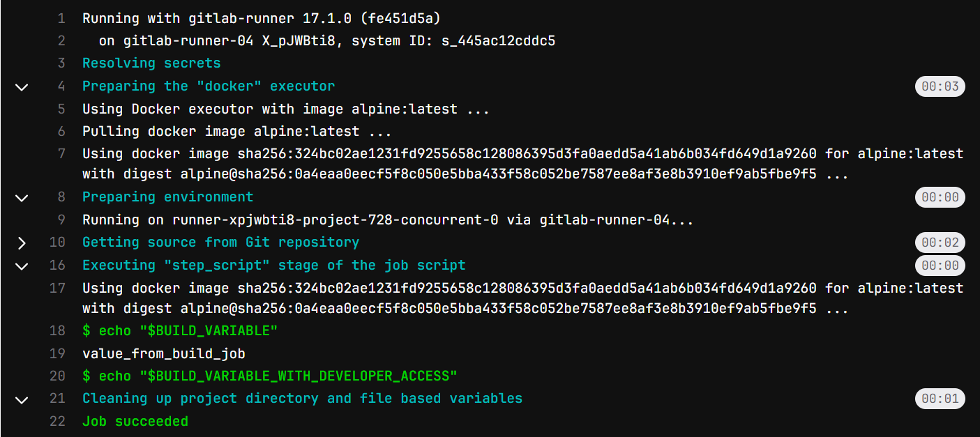The image size is (980, 437).
Task: Click line number 7 link
Action: tap(61, 153)
